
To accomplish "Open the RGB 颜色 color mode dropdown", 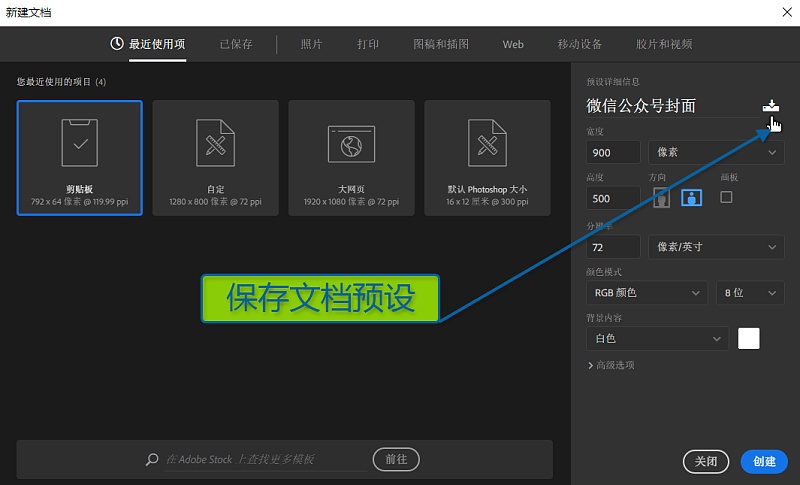I will 646,293.
